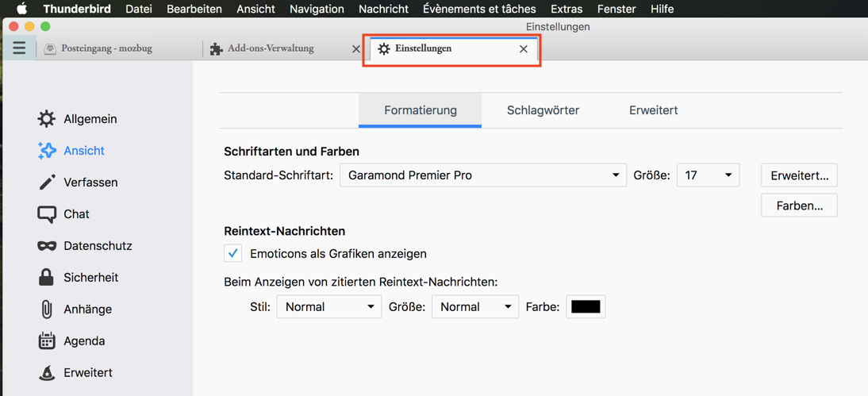868x396 pixels.
Task: Open the Standard-Schriftart font dropdown
Action: coord(482,175)
